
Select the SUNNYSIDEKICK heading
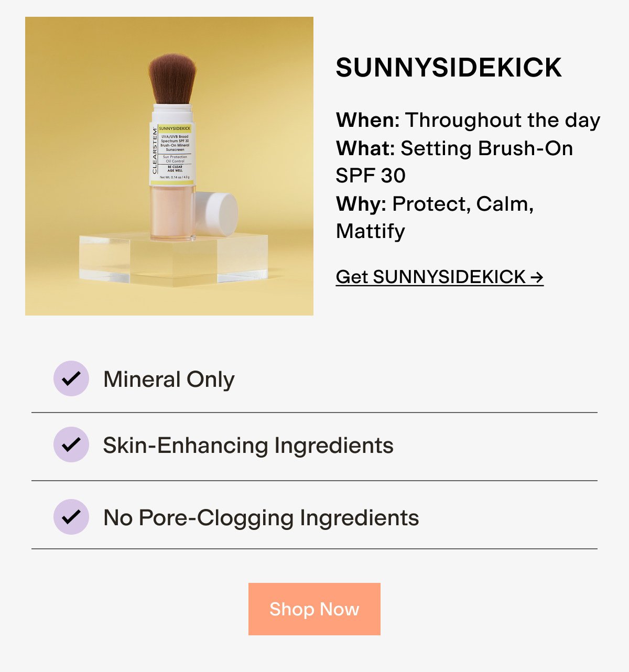[450, 67]
